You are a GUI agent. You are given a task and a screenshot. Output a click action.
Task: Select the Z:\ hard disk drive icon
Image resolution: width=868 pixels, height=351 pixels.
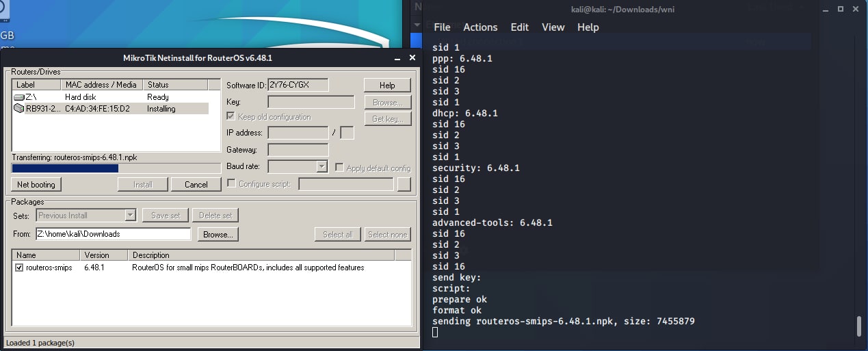19,97
